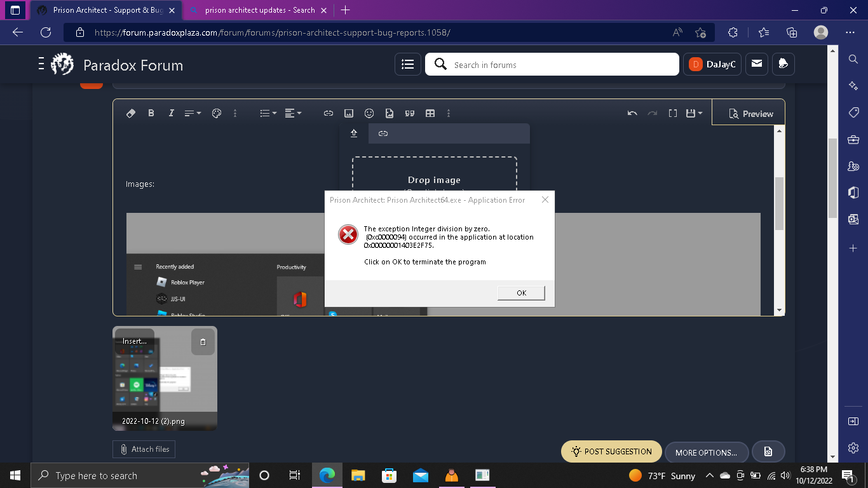Toggle bold formatting in the editor
The height and width of the screenshot is (488, 868).
pos(151,113)
